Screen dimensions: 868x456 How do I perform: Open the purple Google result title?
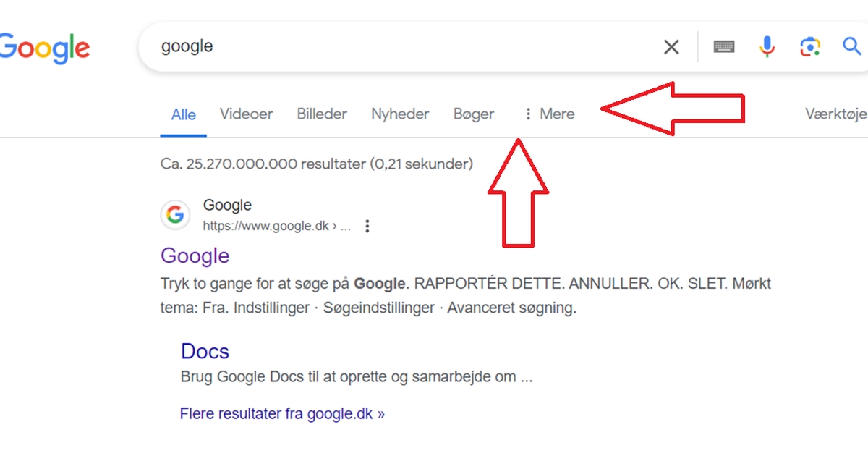(195, 256)
